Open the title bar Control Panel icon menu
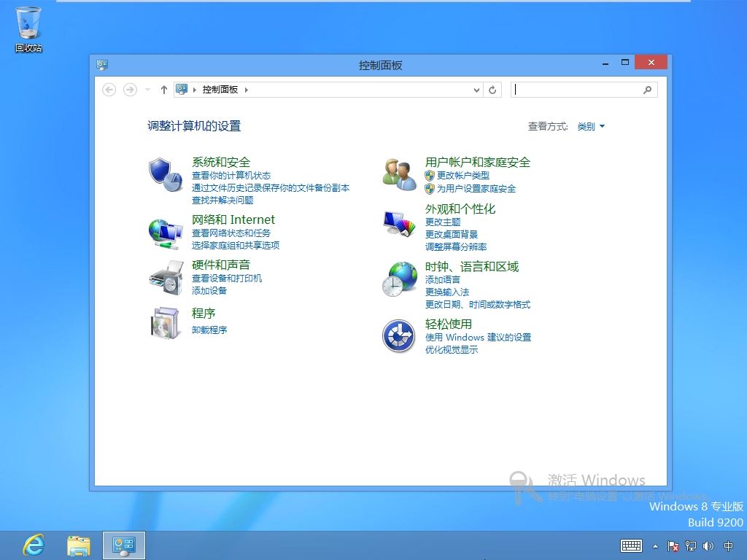 click(x=102, y=64)
